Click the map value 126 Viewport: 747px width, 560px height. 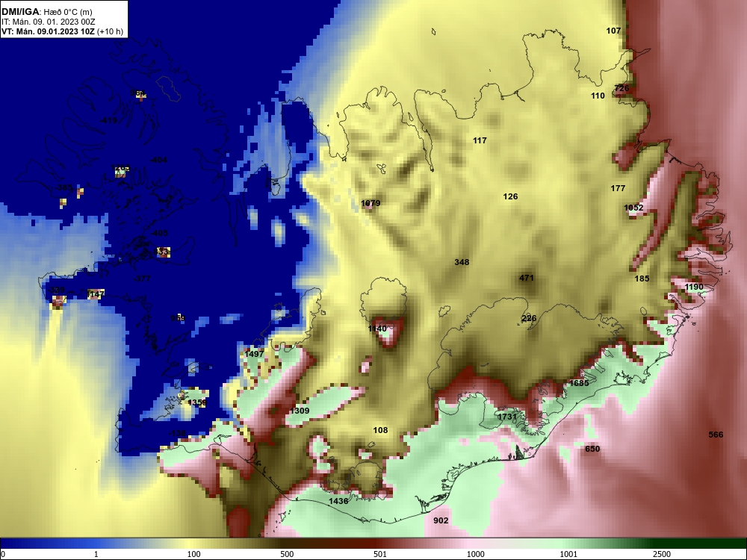pos(510,196)
